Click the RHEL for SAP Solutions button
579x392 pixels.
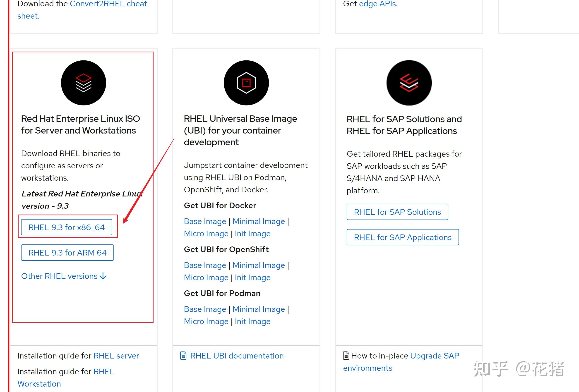397,212
